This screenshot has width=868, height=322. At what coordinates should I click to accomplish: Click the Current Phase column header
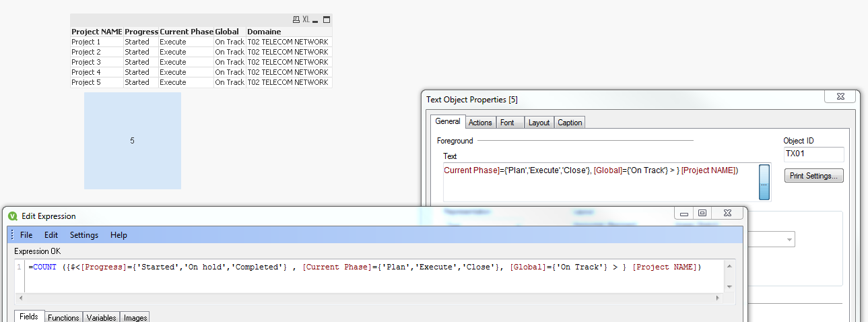click(187, 32)
